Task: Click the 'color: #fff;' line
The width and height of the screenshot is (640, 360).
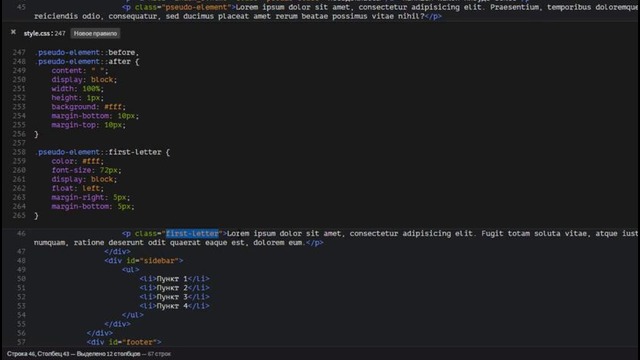Action: pyautogui.click(x=78, y=161)
